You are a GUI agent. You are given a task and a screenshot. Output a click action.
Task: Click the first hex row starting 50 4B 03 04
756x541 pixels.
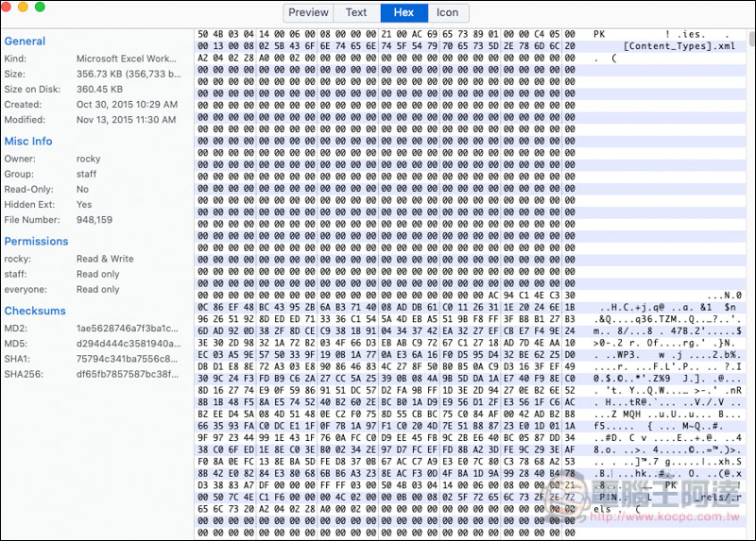click(x=387, y=34)
